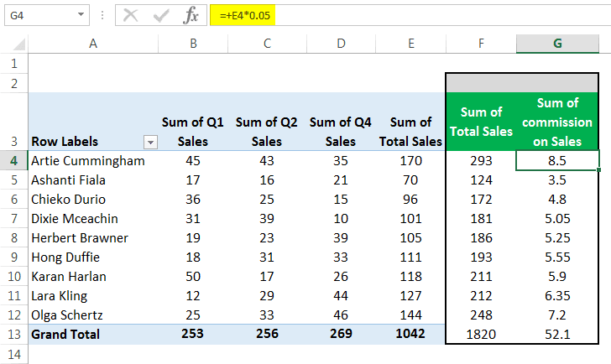Select row 10 header

tap(14, 277)
